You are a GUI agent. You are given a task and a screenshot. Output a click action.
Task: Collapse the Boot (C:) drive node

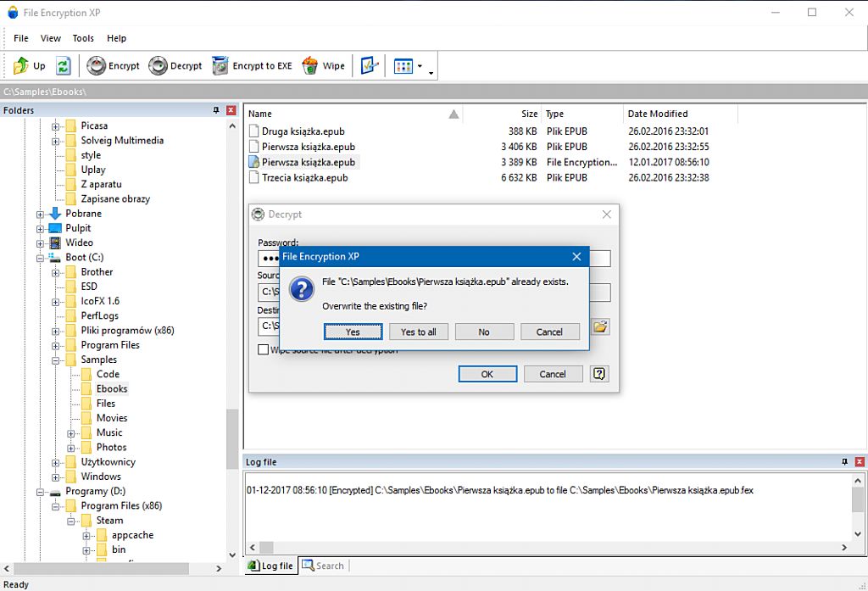tap(40, 258)
